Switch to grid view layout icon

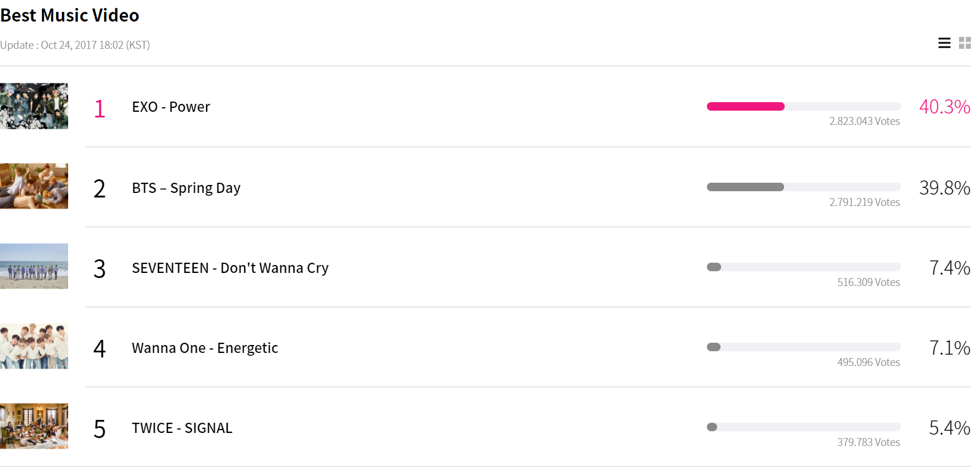(x=965, y=43)
